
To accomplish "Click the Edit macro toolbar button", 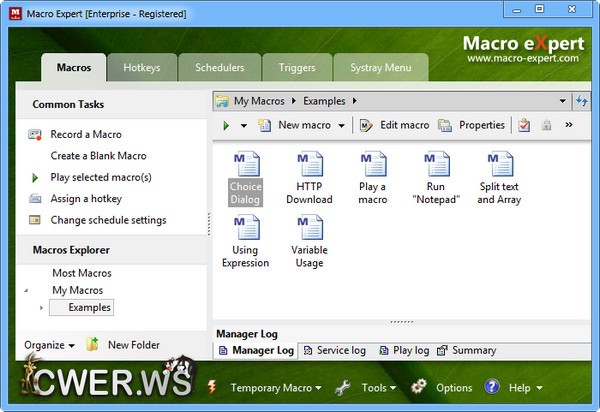I will (x=394, y=125).
